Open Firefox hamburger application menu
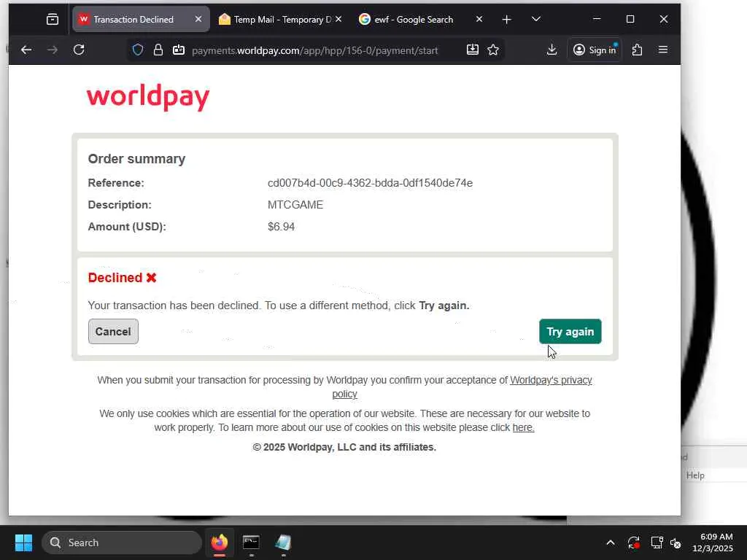The image size is (747, 560). pyautogui.click(x=662, y=50)
